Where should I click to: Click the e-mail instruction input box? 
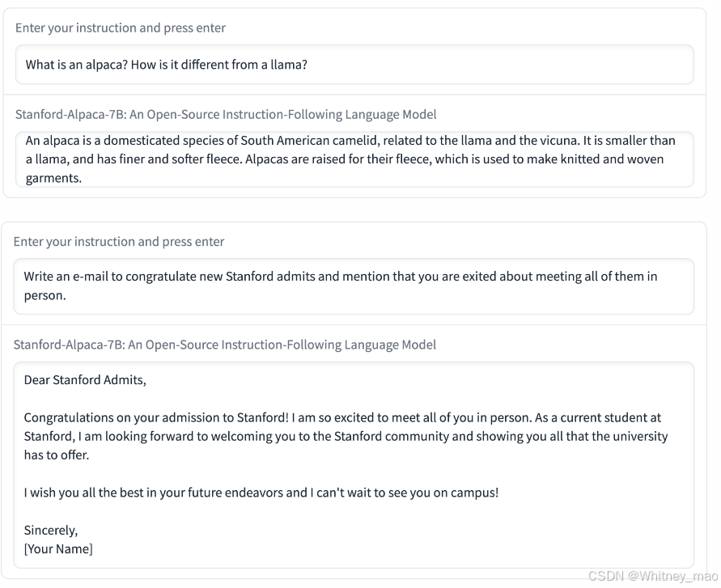click(353, 286)
